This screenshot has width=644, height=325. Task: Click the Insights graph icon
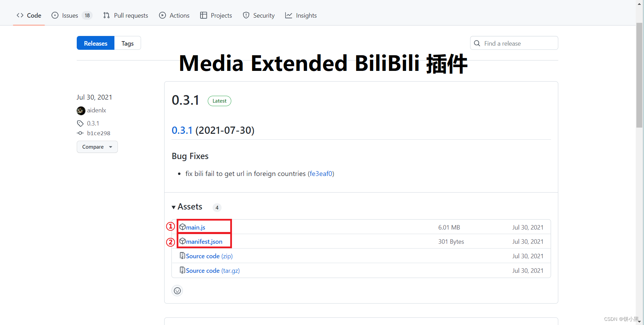tap(289, 15)
